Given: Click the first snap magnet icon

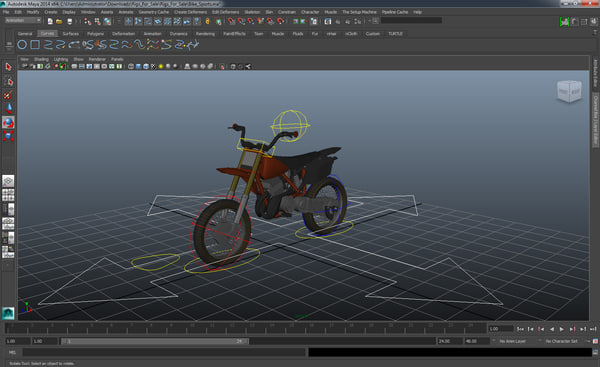Looking at the screenshot, I should tap(231, 21).
